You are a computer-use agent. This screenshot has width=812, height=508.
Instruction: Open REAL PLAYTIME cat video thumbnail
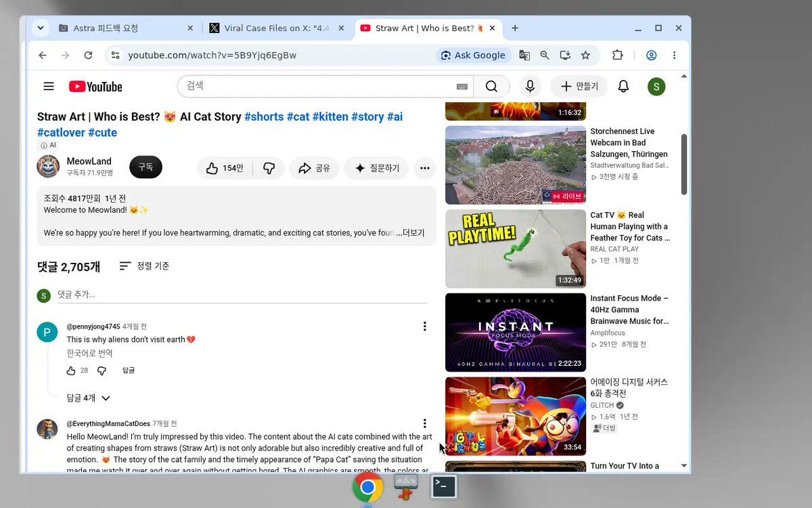click(516, 249)
